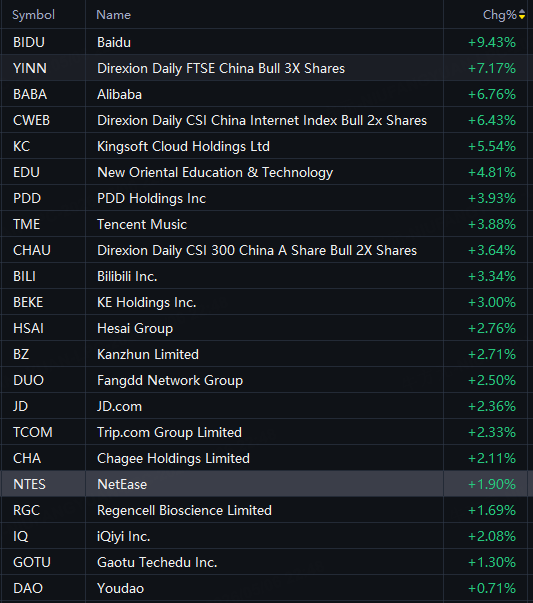The width and height of the screenshot is (533, 603).
Task: Select the PDD Holdings Inc row
Action: [x=264, y=198]
